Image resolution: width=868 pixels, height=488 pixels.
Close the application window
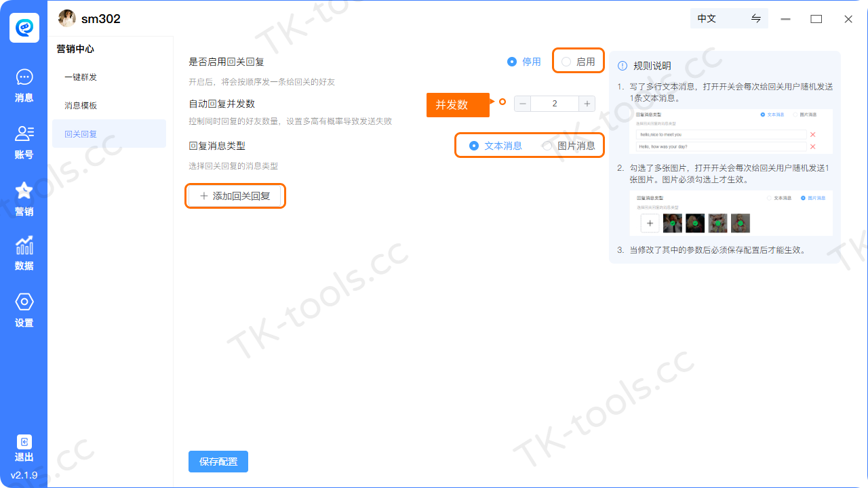[848, 19]
